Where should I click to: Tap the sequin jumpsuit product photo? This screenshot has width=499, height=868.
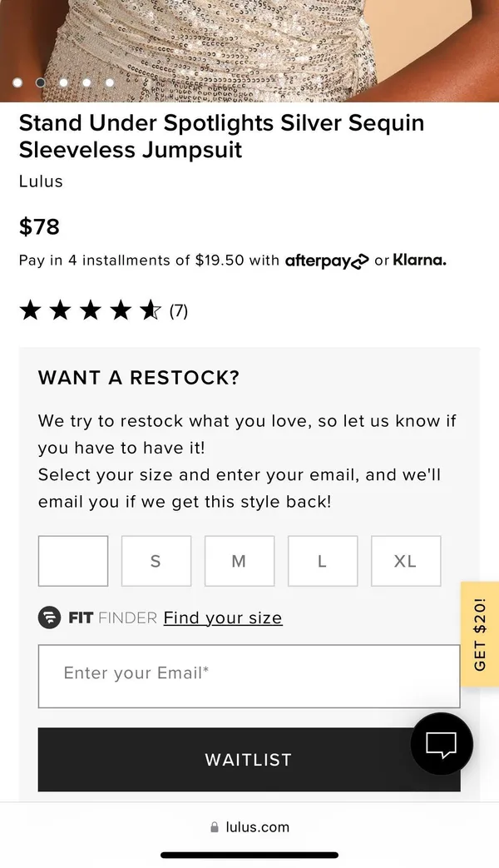click(249, 51)
